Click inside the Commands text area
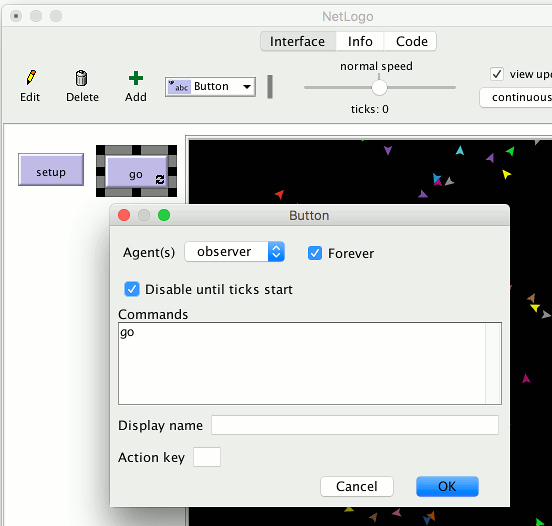552x526 pixels. click(302, 363)
